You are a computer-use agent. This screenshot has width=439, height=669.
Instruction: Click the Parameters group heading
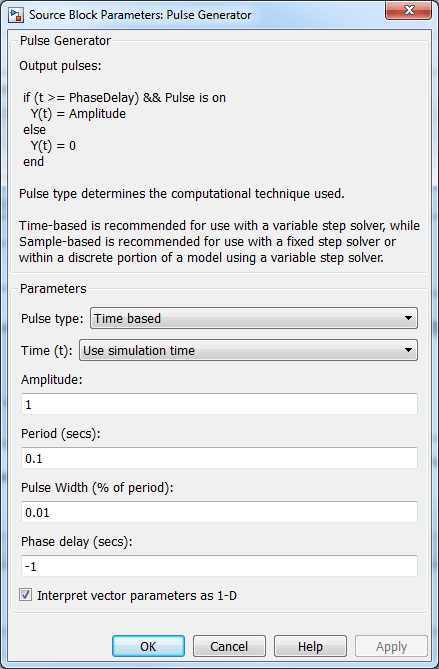click(53, 288)
